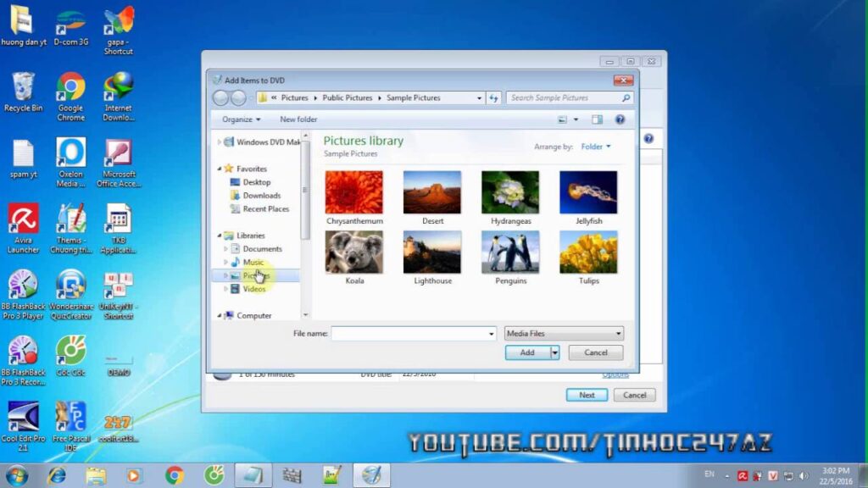Collapse the Favorites tree group
This screenshot has height=488, width=868.
point(220,169)
